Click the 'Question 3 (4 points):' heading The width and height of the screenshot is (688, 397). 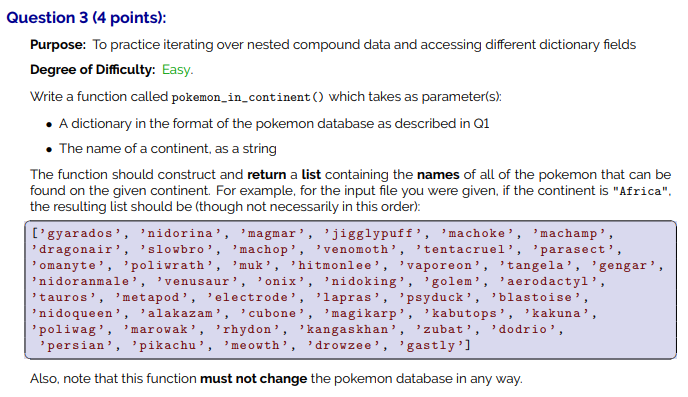pos(86,18)
